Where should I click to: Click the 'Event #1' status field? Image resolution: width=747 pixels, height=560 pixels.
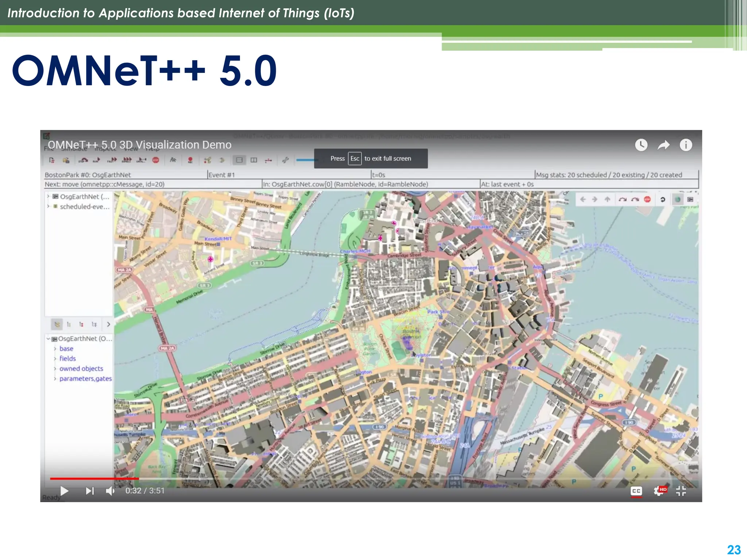[x=289, y=175]
